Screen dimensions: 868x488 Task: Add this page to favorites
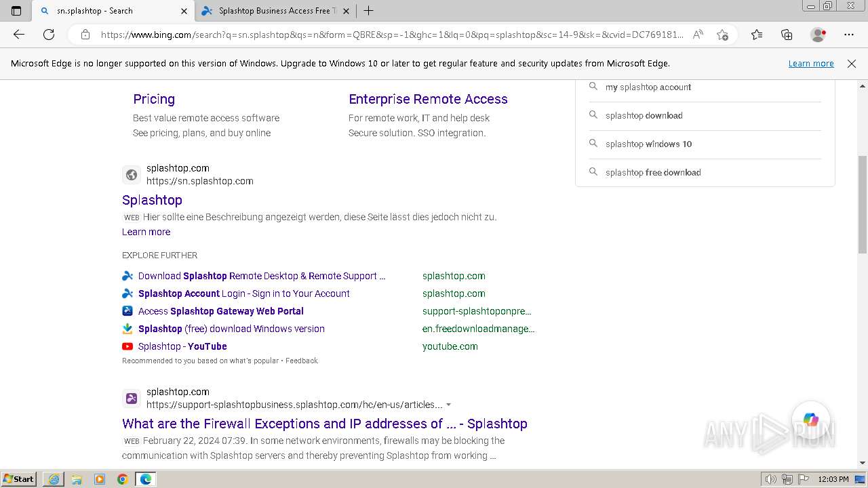[x=722, y=35]
